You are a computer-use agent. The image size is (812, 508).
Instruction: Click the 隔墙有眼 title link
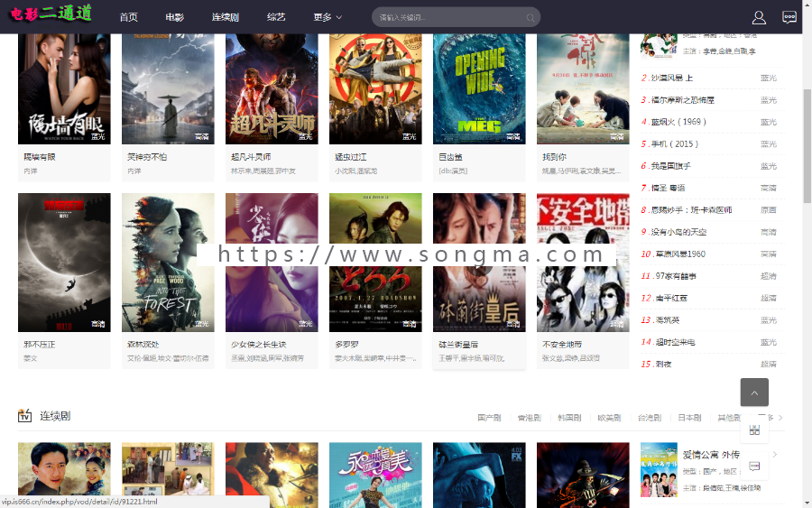click(x=40, y=157)
